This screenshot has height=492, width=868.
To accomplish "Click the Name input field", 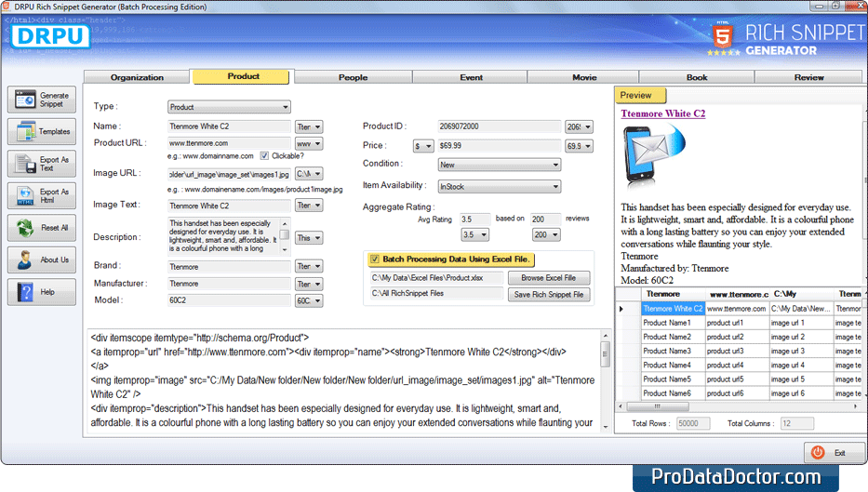I will [229, 126].
